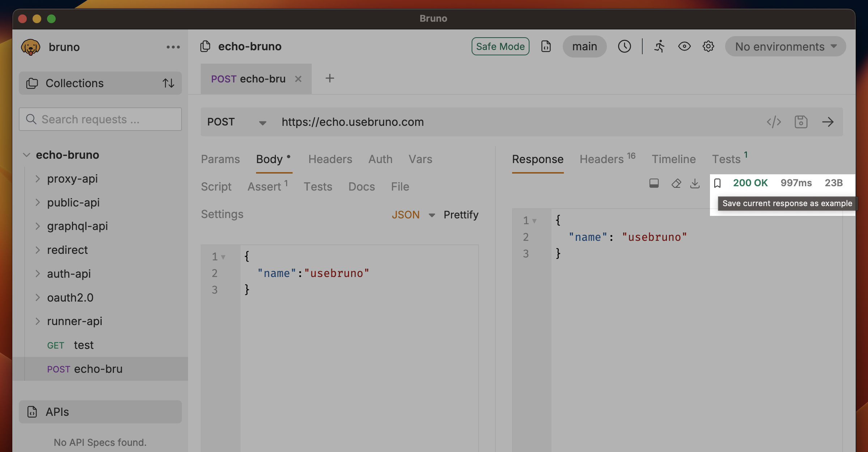Switch to the Timeline response tab
The width and height of the screenshot is (868, 452).
pyautogui.click(x=673, y=159)
